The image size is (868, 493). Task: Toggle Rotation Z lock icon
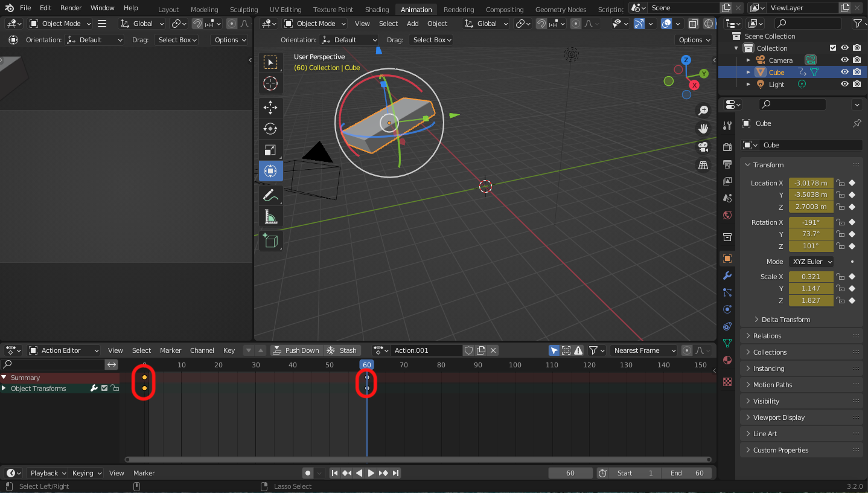(x=840, y=246)
